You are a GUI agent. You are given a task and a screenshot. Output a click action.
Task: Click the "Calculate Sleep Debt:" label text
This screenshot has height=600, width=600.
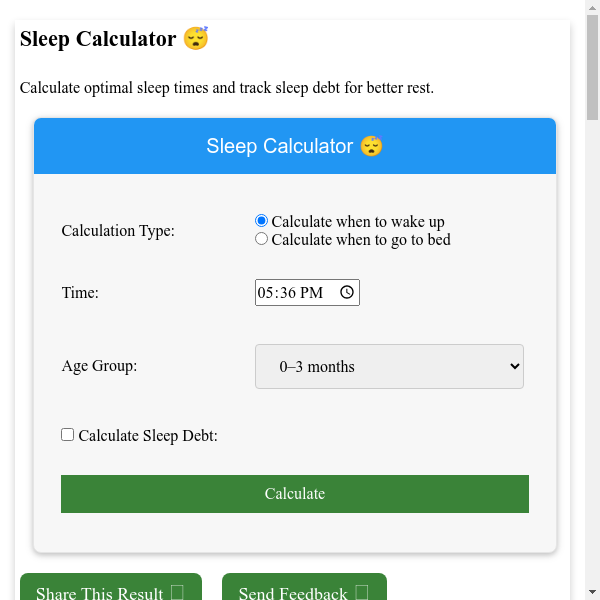click(x=148, y=436)
